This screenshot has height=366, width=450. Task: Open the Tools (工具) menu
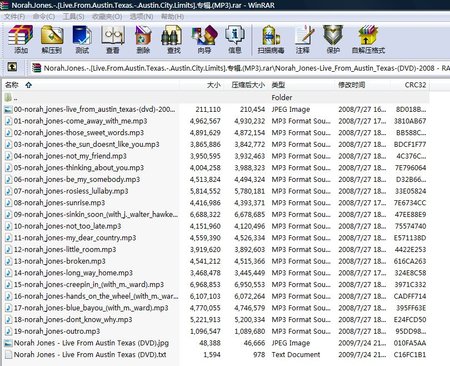[73, 17]
